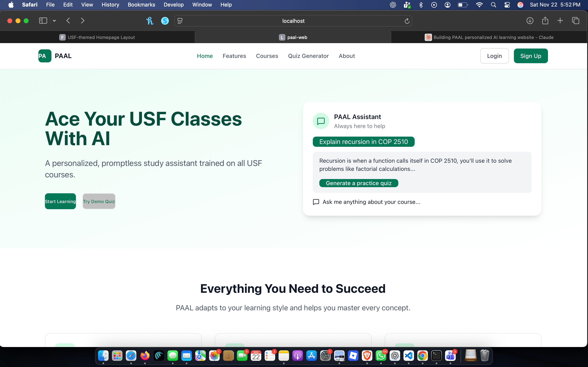Open the Quiz Generator nav link
The image size is (588, 367).
(308, 56)
